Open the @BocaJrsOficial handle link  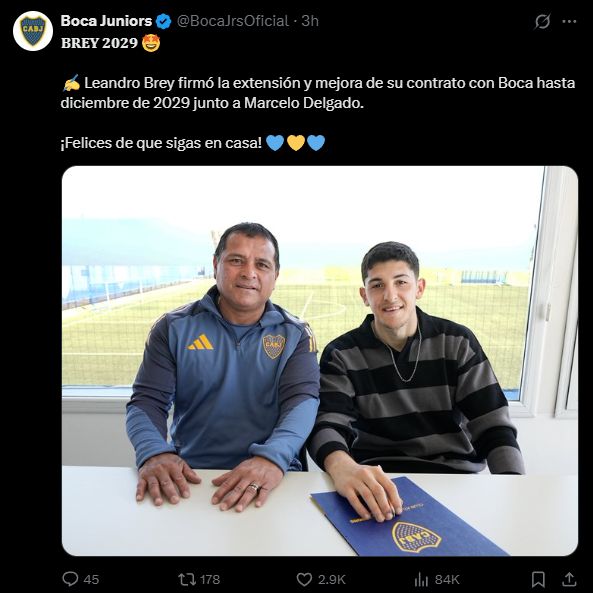233,21
